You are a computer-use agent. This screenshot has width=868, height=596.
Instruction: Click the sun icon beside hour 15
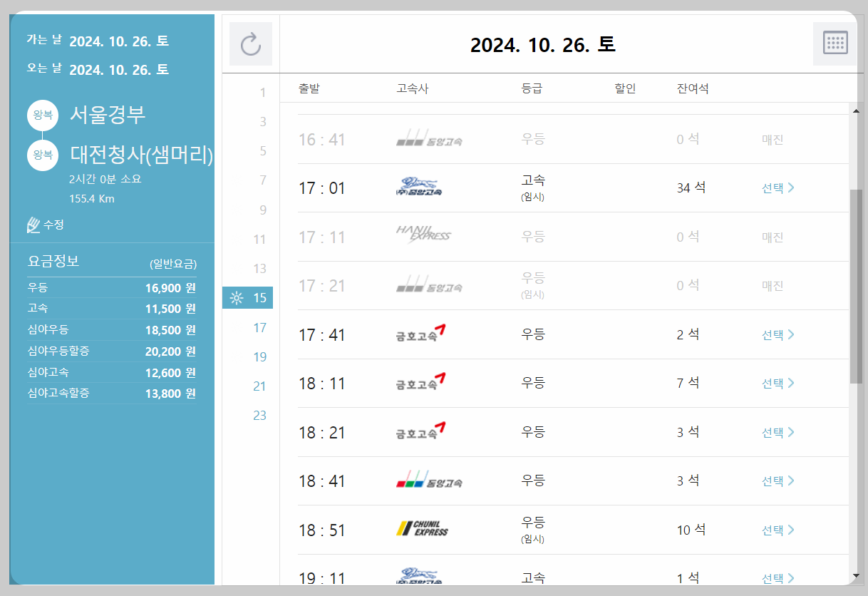(x=237, y=298)
